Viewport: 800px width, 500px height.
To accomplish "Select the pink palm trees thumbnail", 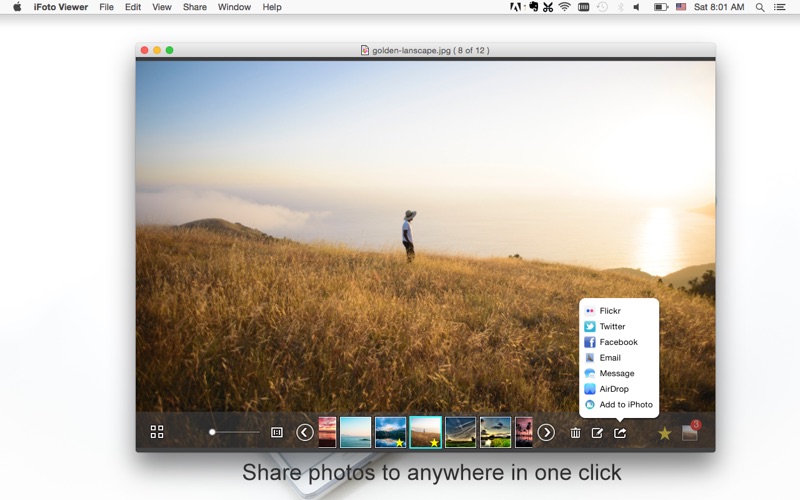I will coord(523,432).
